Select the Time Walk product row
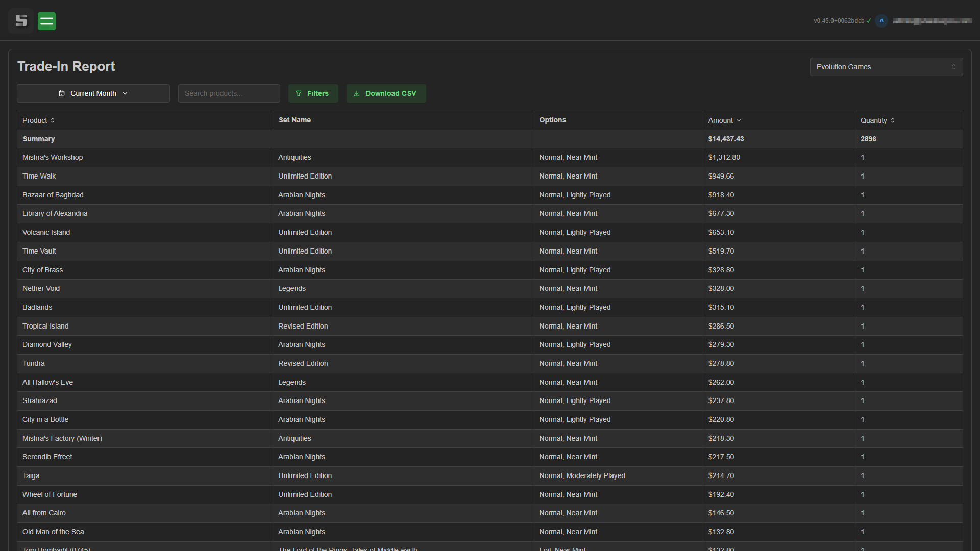 click(x=39, y=176)
